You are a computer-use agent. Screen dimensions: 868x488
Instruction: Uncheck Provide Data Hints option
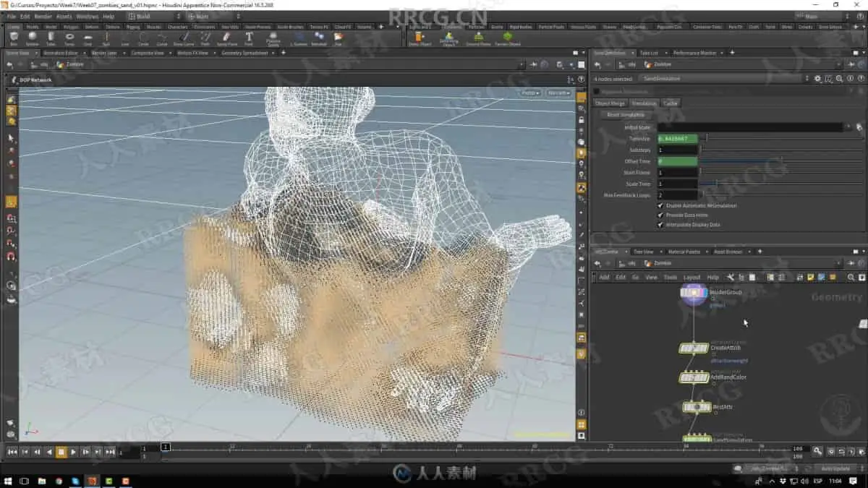(x=660, y=215)
